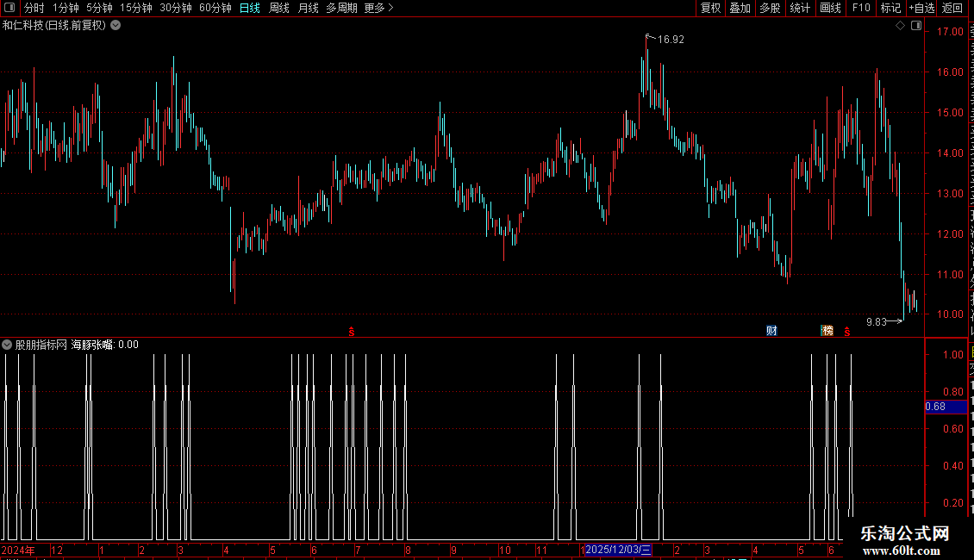Click the red S marker near month 5 of 2025

pyautogui.click(x=847, y=333)
